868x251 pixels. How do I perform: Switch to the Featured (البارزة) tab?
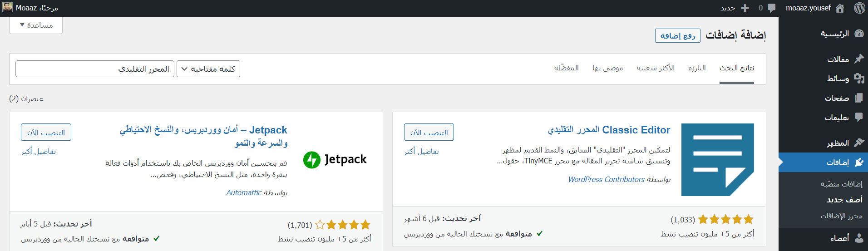pyautogui.click(x=697, y=68)
